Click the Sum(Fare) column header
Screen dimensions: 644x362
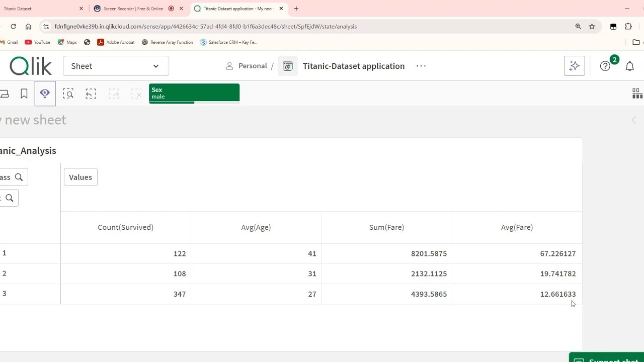pyautogui.click(x=386, y=227)
